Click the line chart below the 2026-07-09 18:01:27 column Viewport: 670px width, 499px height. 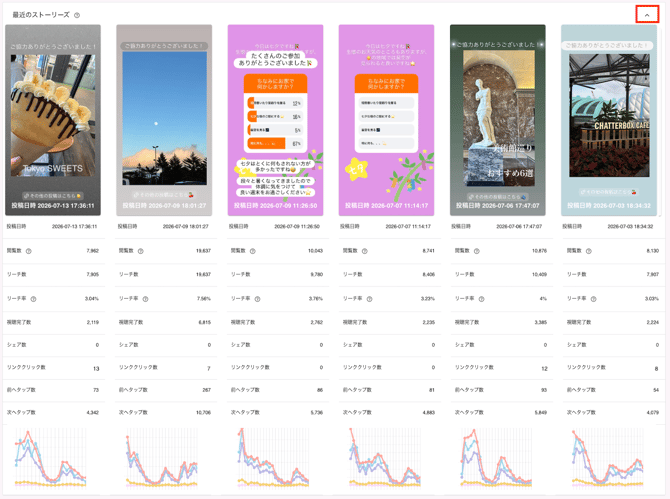pos(162,458)
